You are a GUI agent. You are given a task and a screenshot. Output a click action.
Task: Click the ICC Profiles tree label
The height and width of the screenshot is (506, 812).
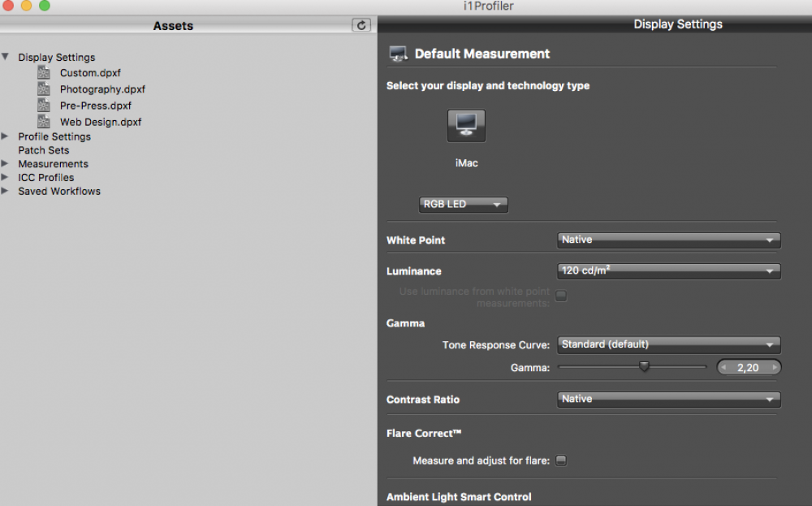pos(46,177)
